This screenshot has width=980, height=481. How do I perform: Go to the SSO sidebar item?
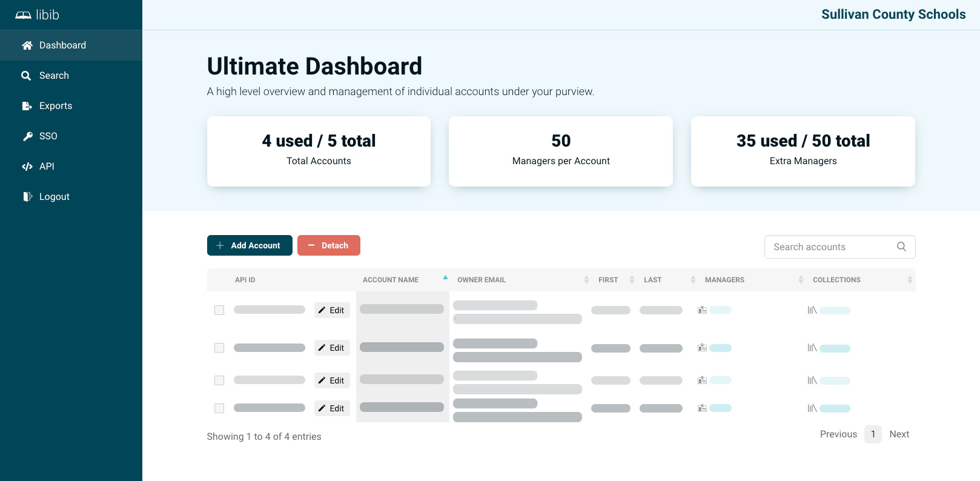pos(48,136)
